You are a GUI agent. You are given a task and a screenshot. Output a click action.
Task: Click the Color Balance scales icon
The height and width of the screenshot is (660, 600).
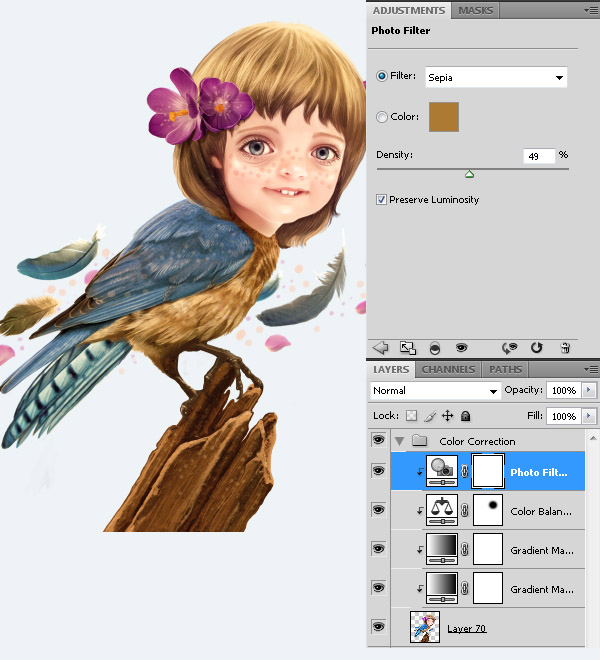point(441,509)
